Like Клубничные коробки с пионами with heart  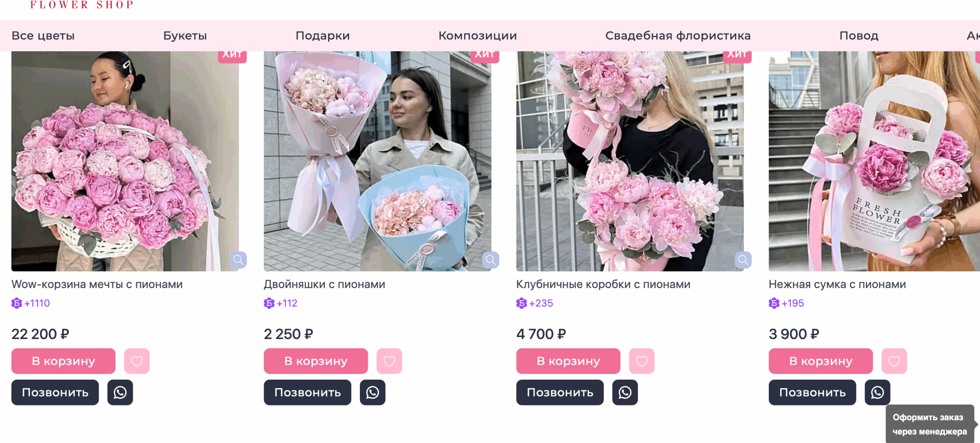[x=642, y=361]
